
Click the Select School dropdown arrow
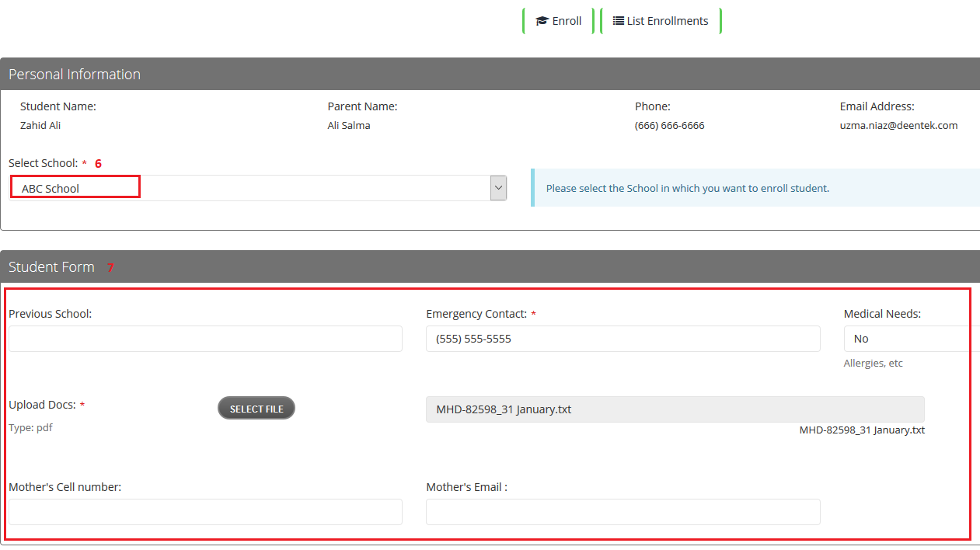click(499, 188)
